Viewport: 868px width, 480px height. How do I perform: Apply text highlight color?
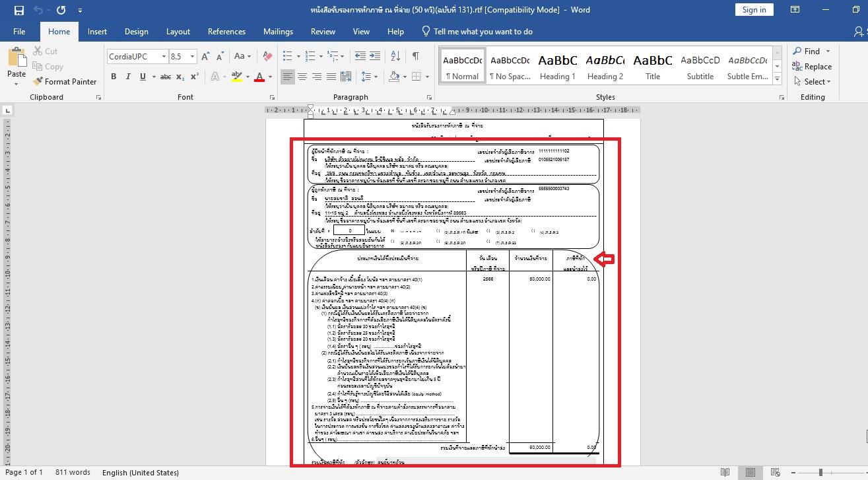[236, 77]
